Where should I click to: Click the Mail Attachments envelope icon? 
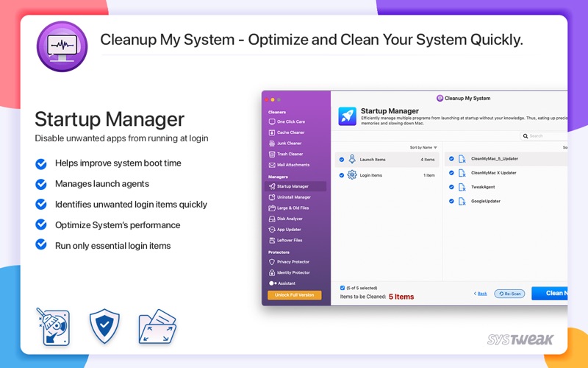pos(272,165)
